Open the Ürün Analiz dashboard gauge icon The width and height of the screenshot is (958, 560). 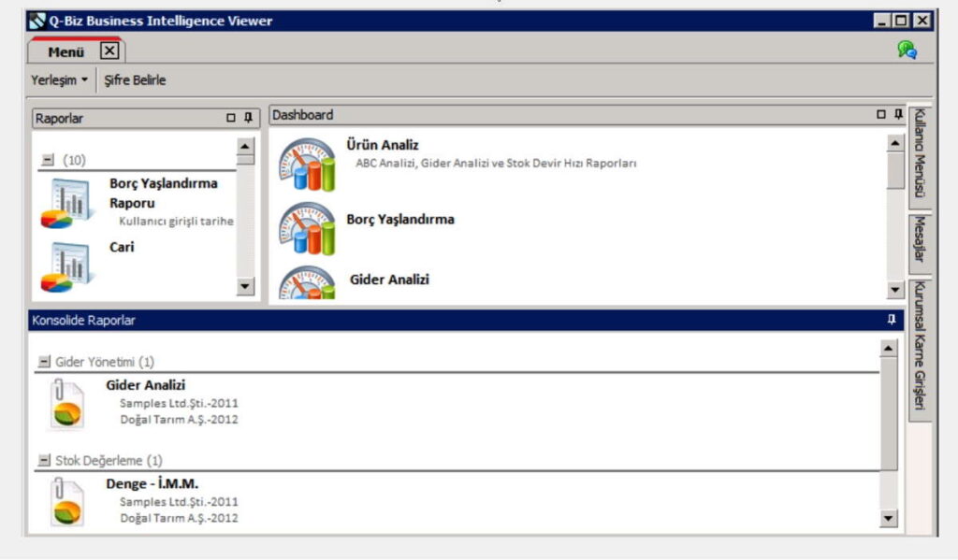tap(307, 165)
